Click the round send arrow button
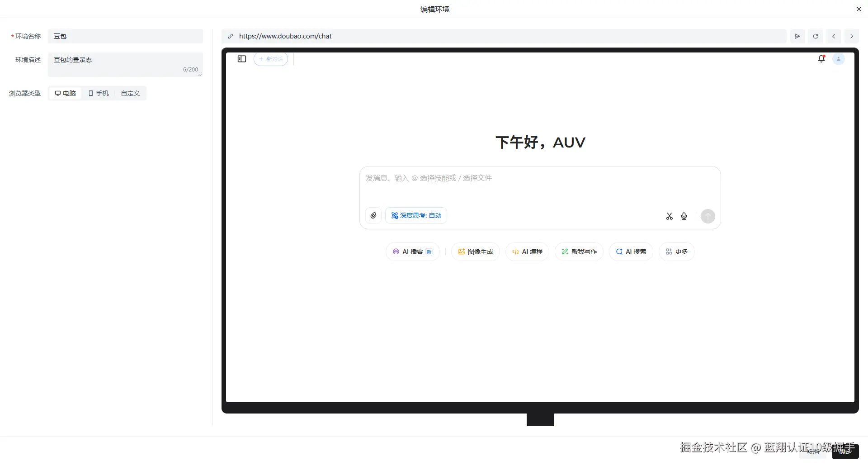Image resolution: width=868 pixels, height=466 pixels. pyautogui.click(x=708, y=216)
